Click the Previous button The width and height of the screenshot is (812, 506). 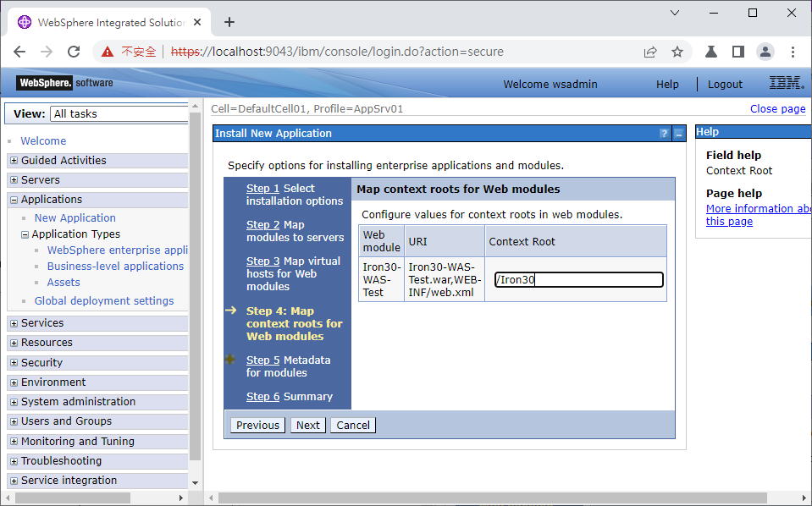[x=257, y=426]
